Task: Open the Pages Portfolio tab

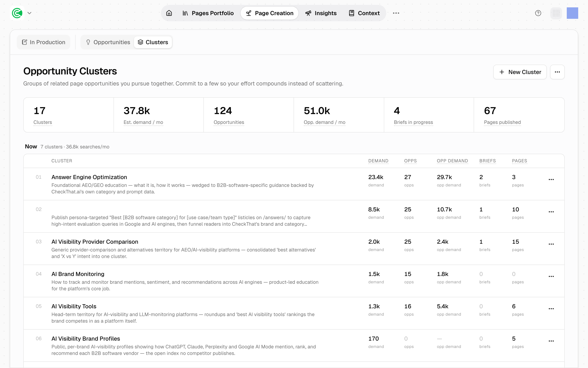Action: 208,13
